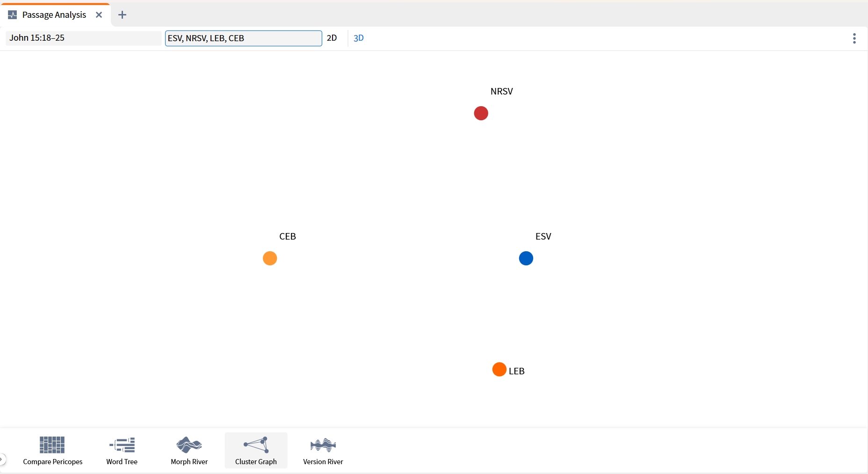
Task: Select the orange LEB node
Action: pyautogui.click(x=499, y=369)
